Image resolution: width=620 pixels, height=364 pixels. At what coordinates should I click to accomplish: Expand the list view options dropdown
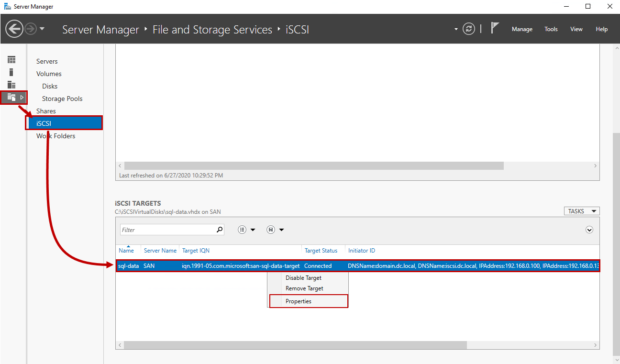click(246, 230)
